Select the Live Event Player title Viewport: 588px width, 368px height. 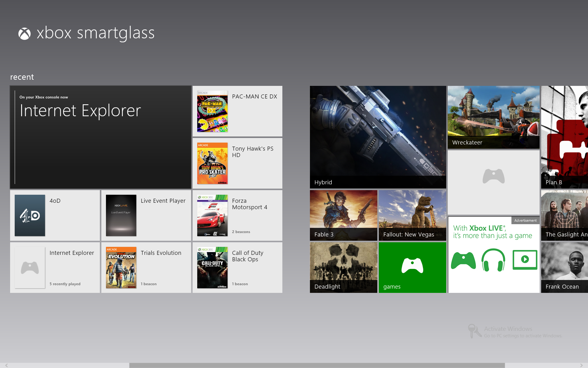163,201
